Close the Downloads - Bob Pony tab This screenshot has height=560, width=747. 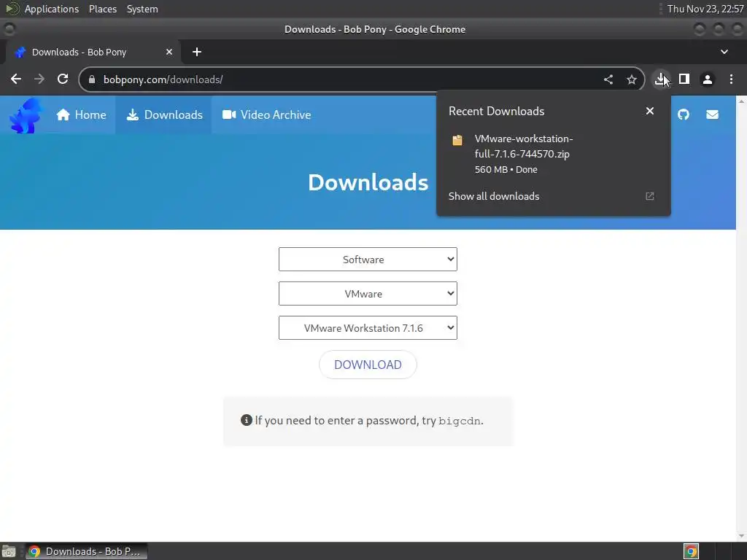tap(169, 52)
